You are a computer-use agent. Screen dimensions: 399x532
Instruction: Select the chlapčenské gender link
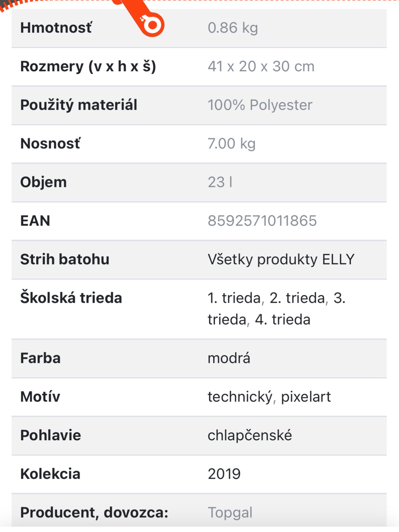click(x=250, y=435)
